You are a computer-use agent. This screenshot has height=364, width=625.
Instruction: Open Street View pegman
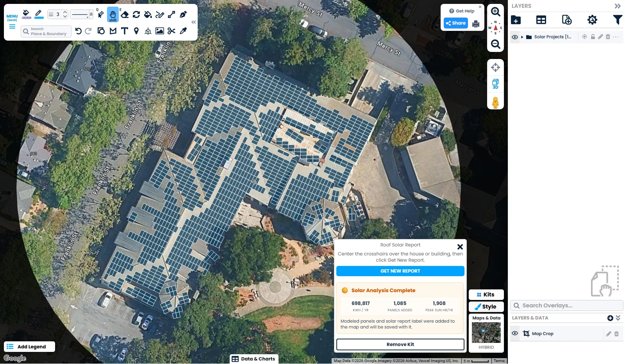(x=495, y=102)
